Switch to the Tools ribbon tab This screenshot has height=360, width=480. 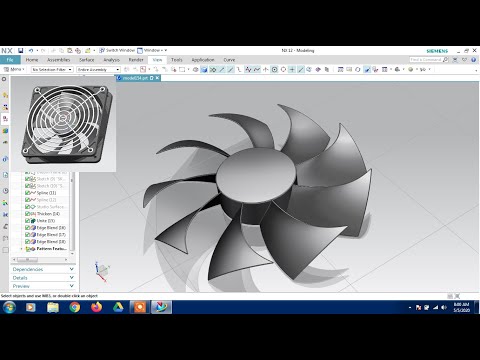point(177,60)
